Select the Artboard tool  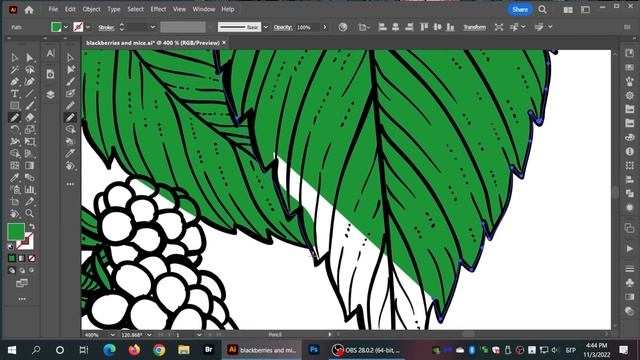tap(15, 201)
